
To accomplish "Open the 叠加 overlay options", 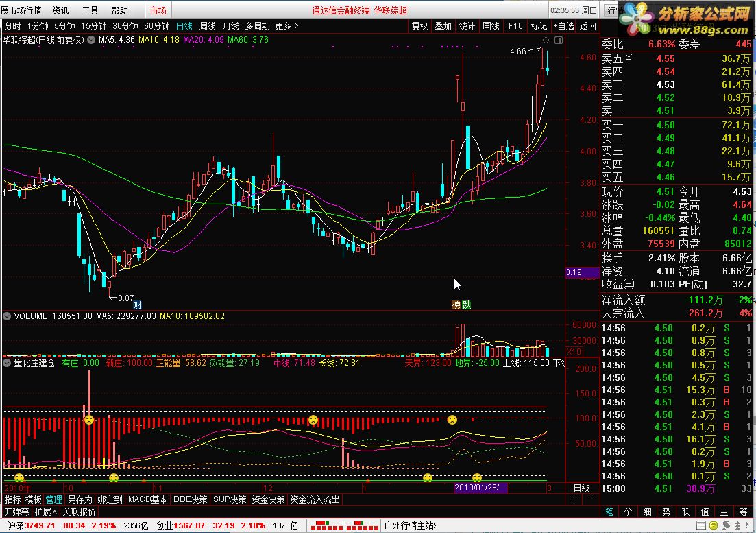I will pyautogui.click(x=443, y=26).
